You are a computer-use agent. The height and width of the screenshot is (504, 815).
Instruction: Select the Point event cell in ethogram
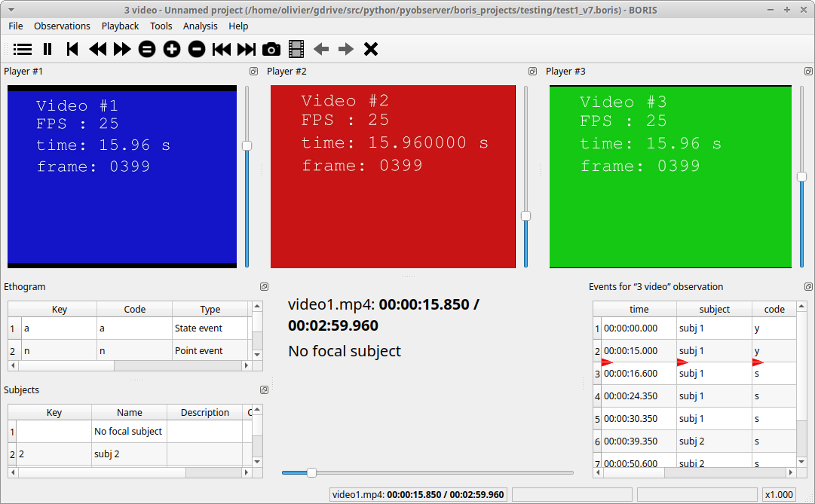coord(210,351)
